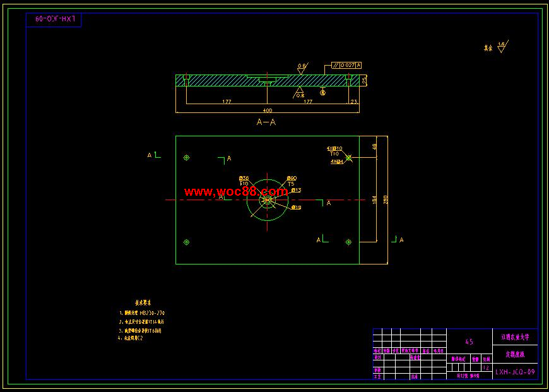Click the 4XØ4 hole callout
The image size is (549, 392).
point(337,162)
